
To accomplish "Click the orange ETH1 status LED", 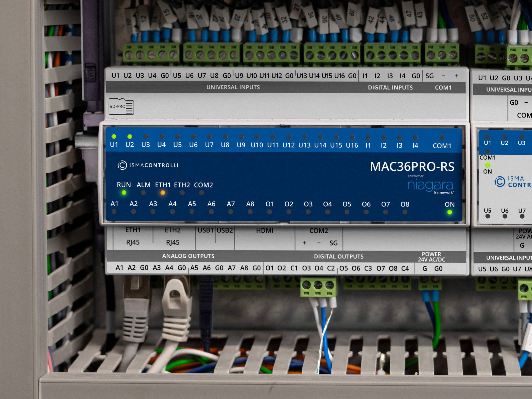I will coord(163,193).
